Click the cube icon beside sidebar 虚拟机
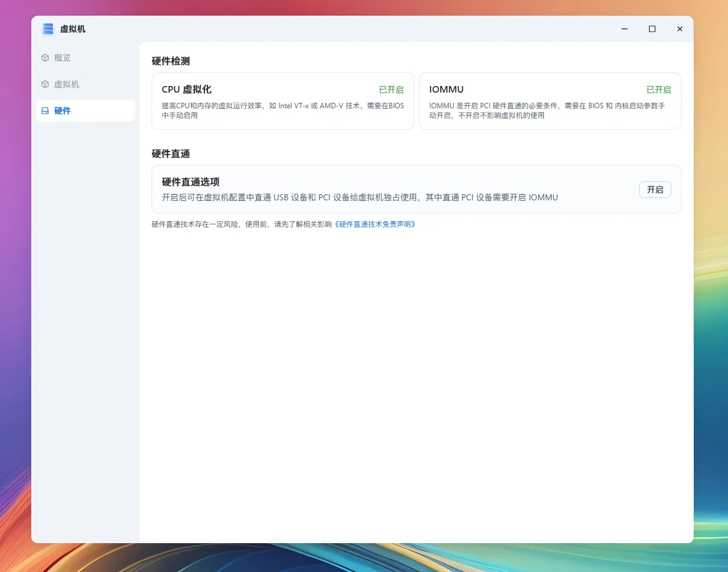The height and width of the screenshot is (572, 728). tap(45, 84)
